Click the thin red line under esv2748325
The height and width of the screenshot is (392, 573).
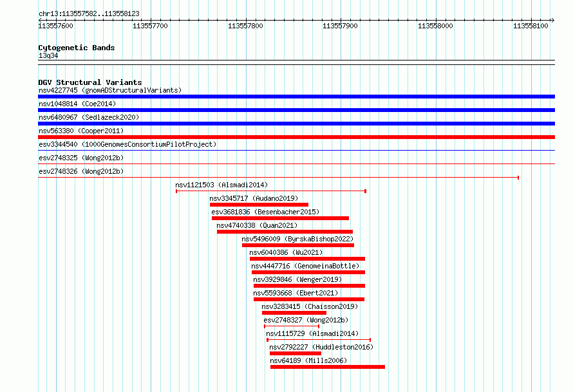(296, 163)
